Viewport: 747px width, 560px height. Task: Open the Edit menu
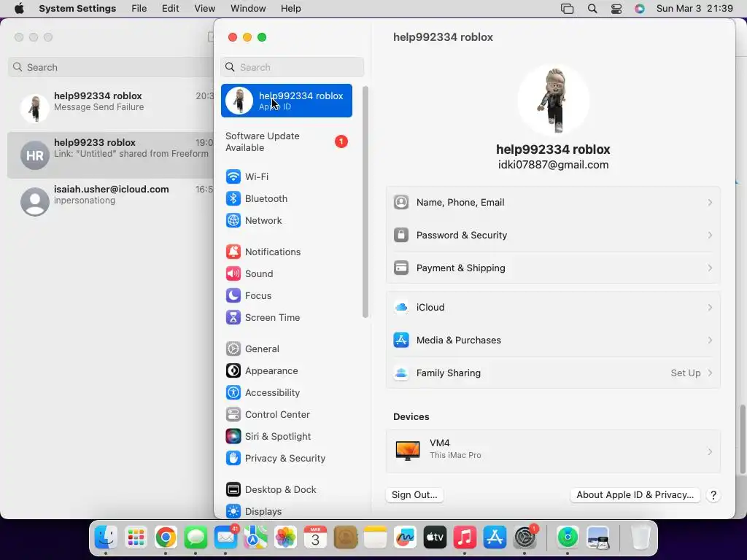click(x=170, y=9)
